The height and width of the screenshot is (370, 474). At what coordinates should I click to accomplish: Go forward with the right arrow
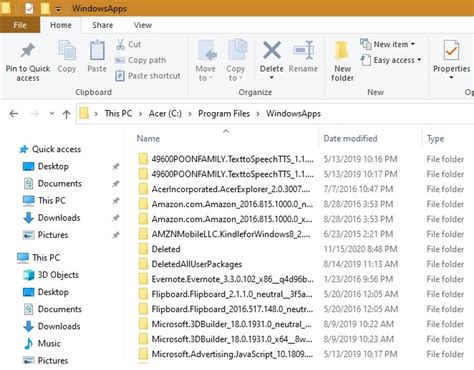click(35, 114)
